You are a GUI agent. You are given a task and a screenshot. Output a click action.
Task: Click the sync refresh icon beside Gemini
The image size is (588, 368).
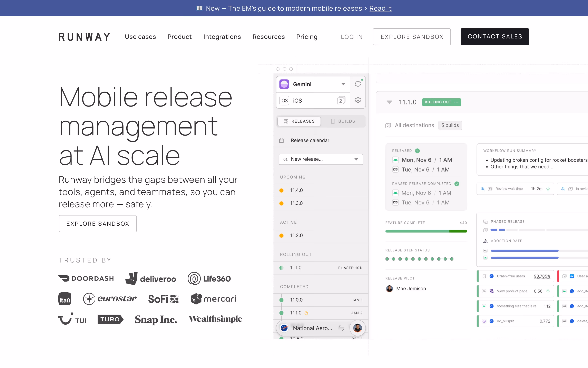358,84
